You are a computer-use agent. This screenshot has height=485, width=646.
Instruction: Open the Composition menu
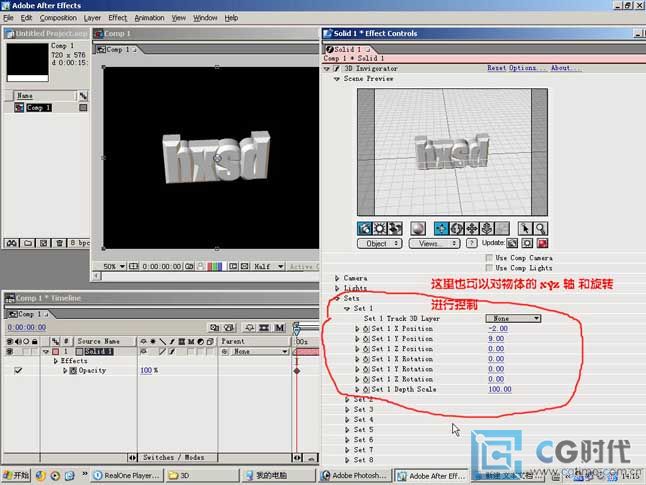[x=58, y=18]
